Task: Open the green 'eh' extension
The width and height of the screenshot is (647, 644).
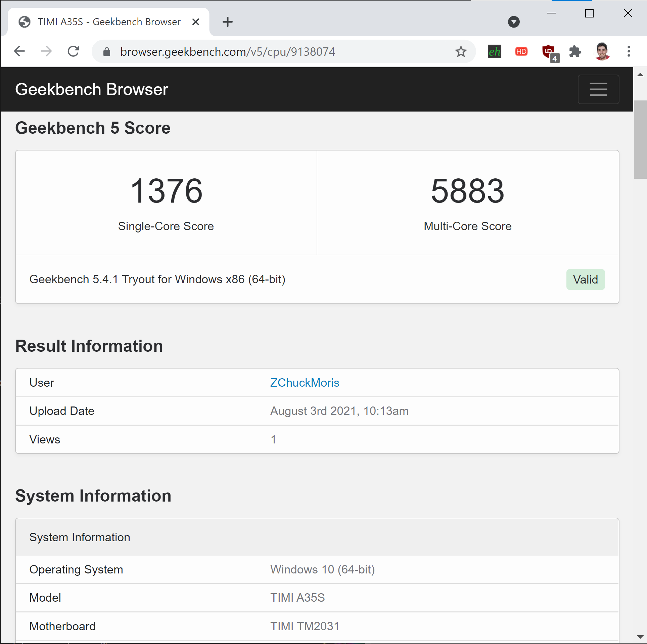Action: pos(494,51)
